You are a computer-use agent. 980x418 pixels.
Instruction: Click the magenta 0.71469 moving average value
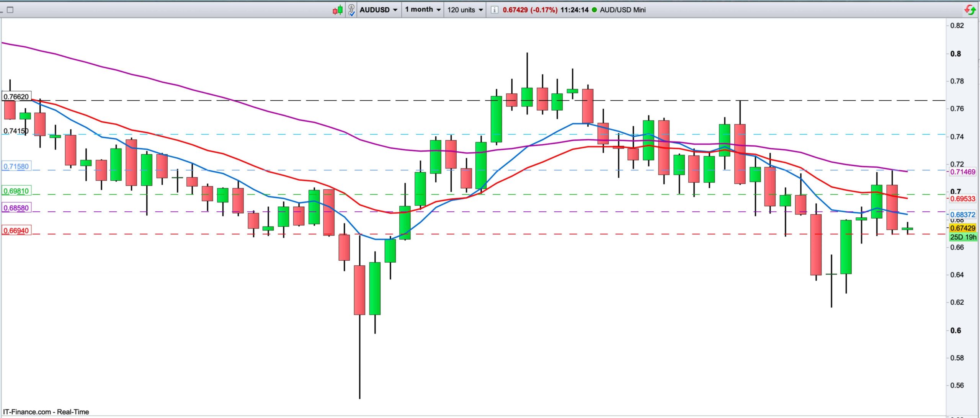[963, 172]
